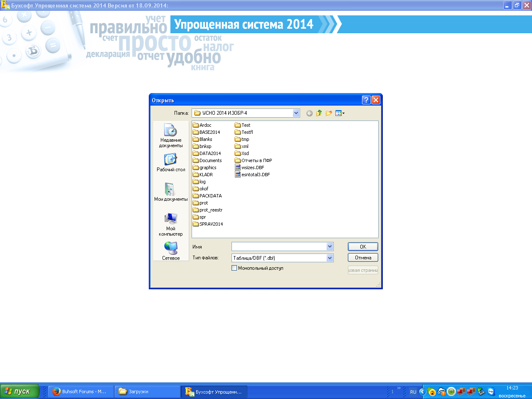This screenshot has height=399, width=532.
Task: Enable the Монопольный доступ checkbox
Action: click(234, 268)
